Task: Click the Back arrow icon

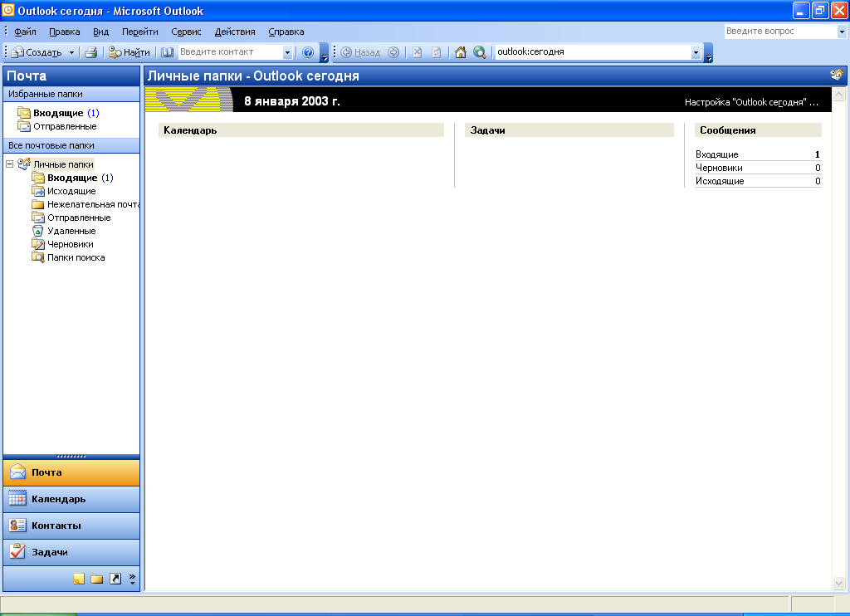Action: pos(346,52)
